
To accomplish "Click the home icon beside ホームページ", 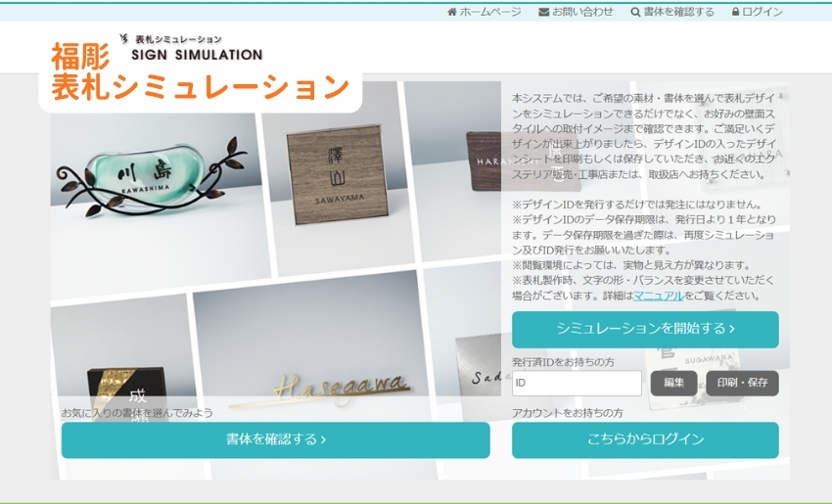I will (x=451, y=12).
